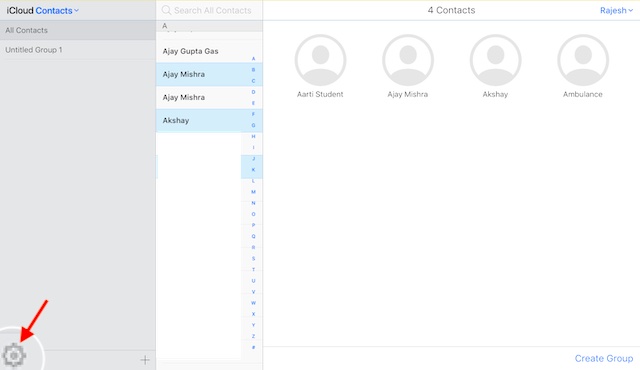Viewport: 640px width, 370px height.
Task: Click the Aarti Student avatar
Action: pos(320,60)
